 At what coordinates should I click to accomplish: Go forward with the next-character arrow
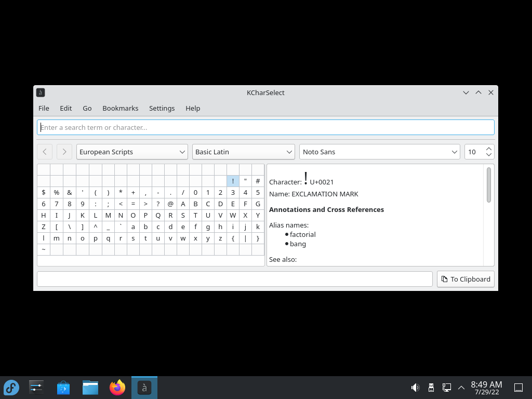(64, 152)
